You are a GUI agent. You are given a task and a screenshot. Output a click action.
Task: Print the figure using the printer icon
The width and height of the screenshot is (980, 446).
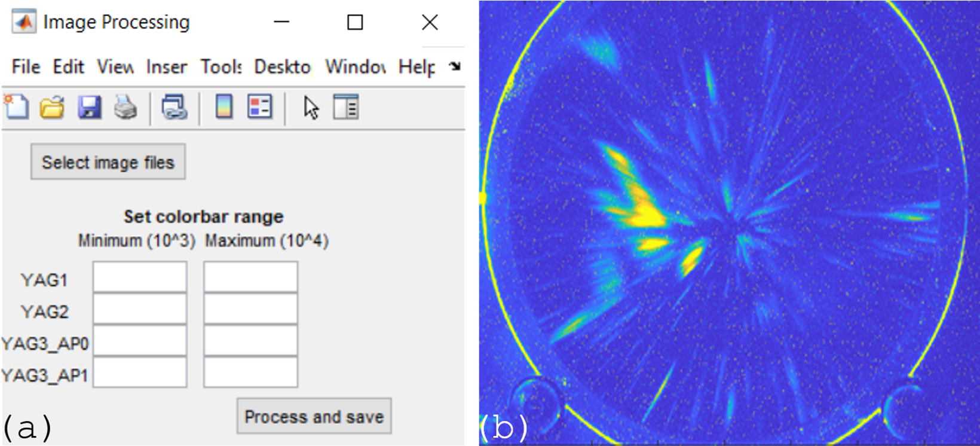(x=125, y=108)
